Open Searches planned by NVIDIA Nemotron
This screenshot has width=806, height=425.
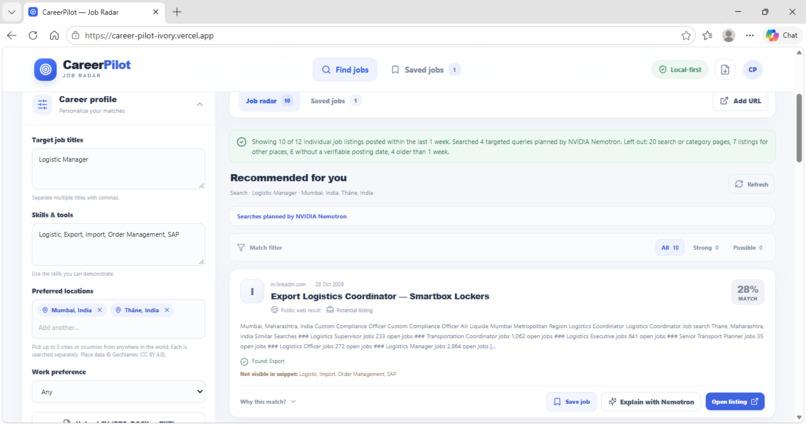click(292, 216)
